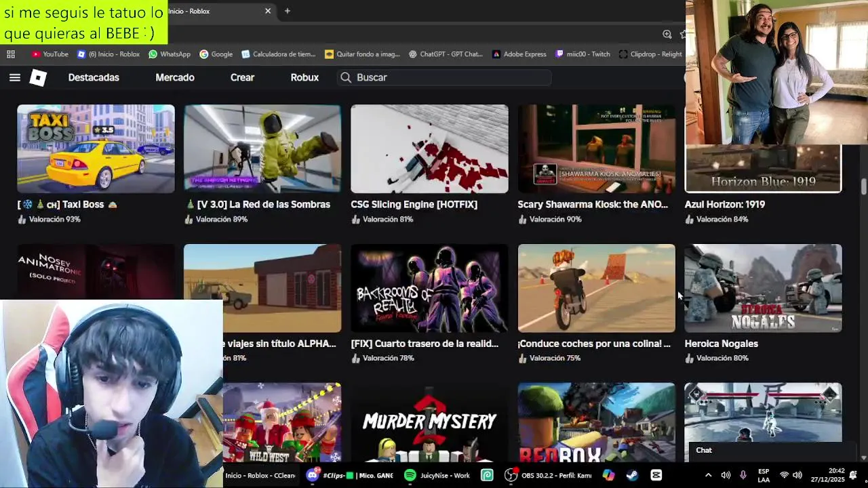Open the Robux page
Viewport: 868px width, 488px height.
[304, 77]
